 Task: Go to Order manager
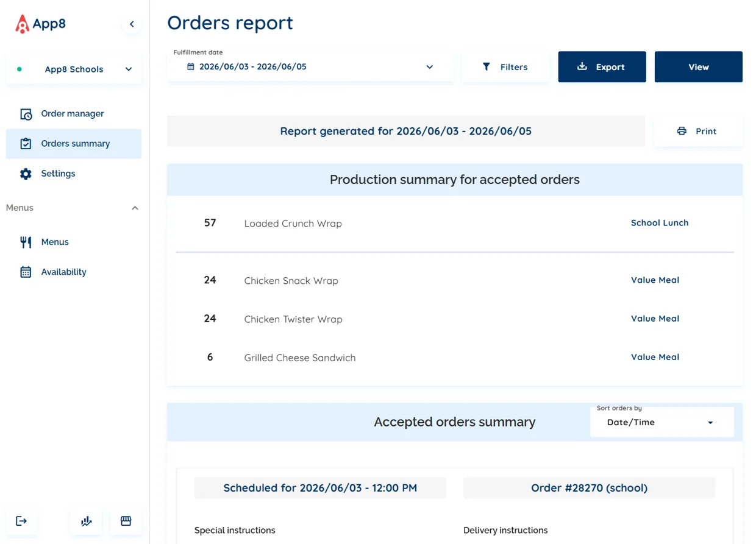[74, 114]
